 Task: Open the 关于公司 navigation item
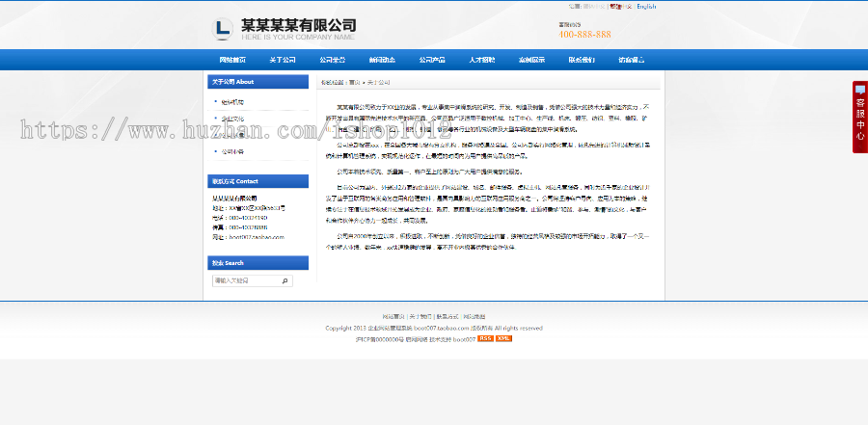(x=283, y=60)
